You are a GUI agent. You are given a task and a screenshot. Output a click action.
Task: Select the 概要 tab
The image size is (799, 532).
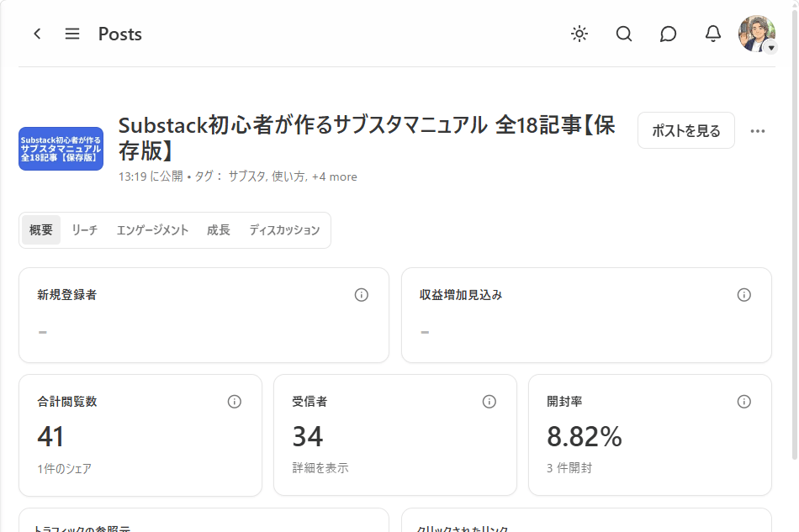tap(40, 230)
